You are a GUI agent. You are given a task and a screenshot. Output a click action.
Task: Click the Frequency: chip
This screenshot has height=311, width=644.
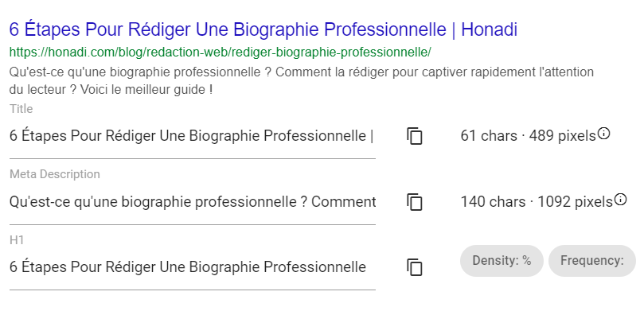(x=591, y=261)
